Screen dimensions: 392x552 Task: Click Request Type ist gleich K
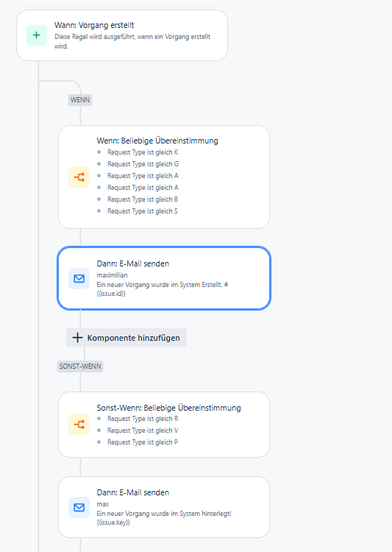point(143,152)
